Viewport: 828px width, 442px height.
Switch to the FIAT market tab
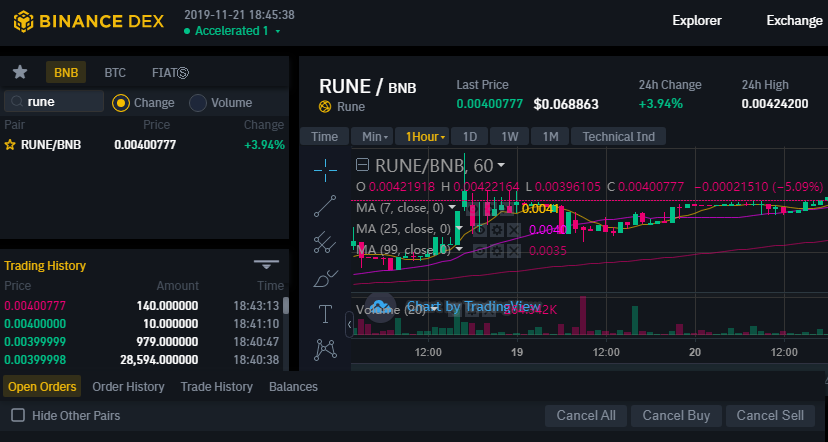[170, 72]
